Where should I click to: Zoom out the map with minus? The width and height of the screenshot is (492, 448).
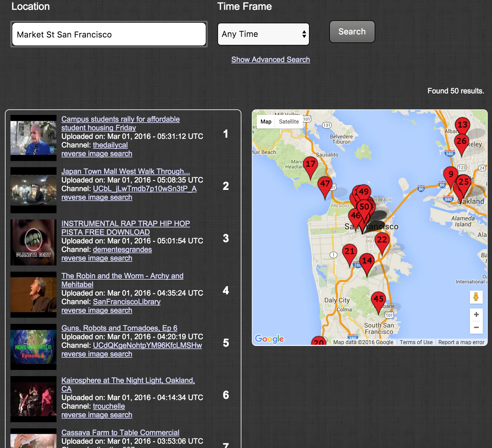[476, 328]
